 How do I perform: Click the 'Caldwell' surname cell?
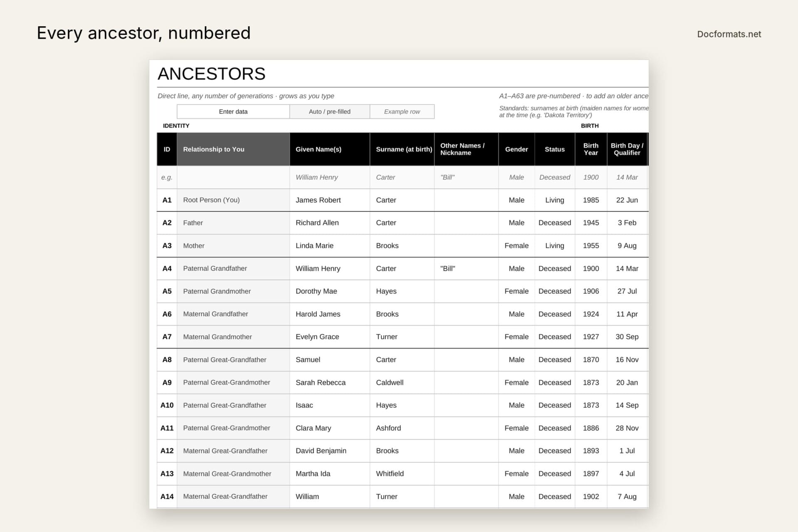click(x=402, y=382)
